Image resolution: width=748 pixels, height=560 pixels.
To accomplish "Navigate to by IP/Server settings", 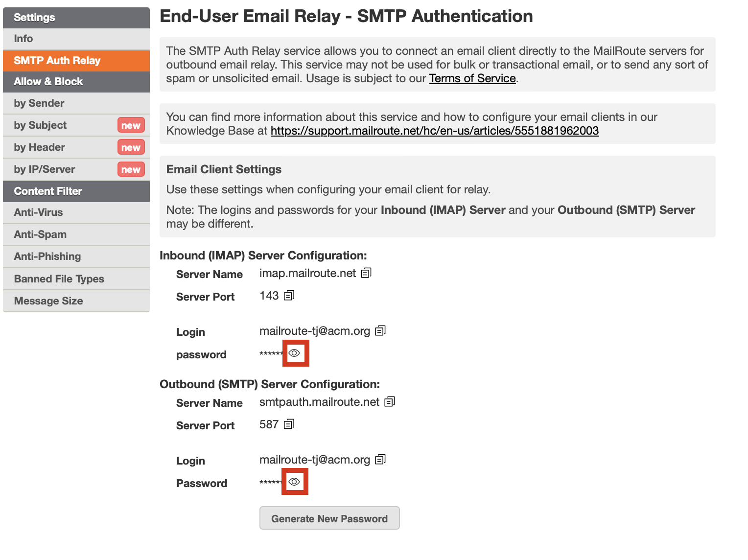I will tap(45, 169).
